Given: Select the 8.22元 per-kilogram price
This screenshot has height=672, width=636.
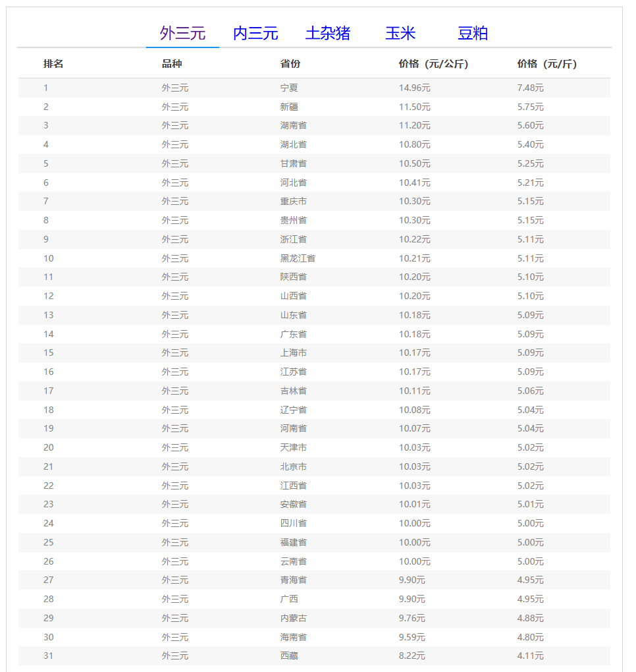Looking at the screenshot, I should [x=411, y=656].
